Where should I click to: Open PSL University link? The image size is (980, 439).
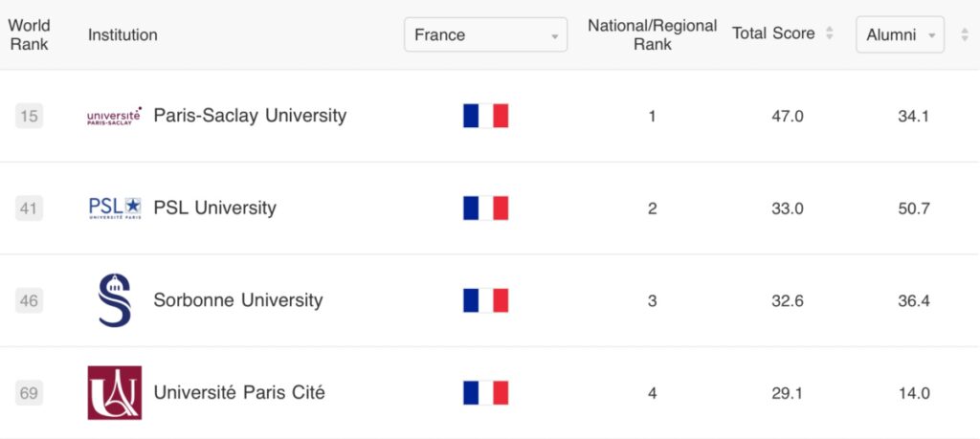point(215,208)
